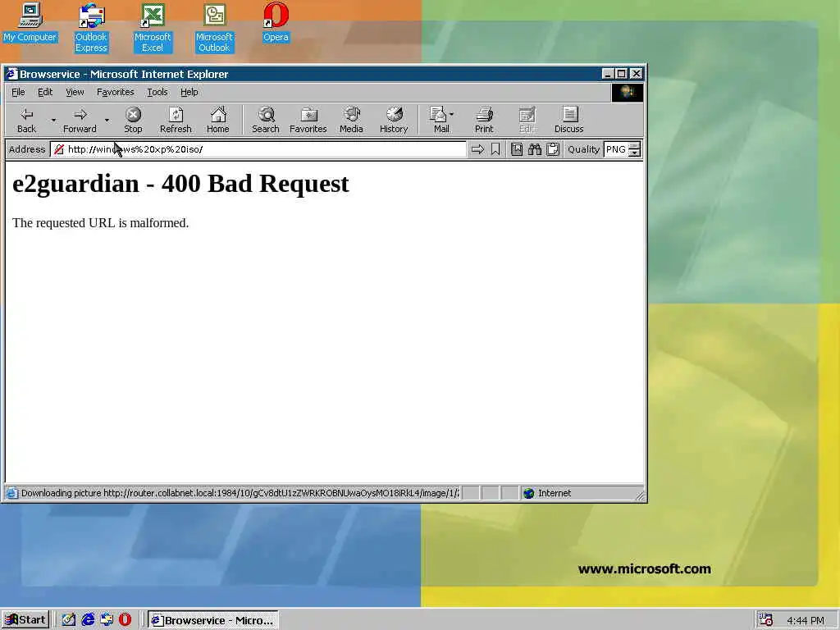Click the Start button
The image size is (840, 630).
click(25, 620)
